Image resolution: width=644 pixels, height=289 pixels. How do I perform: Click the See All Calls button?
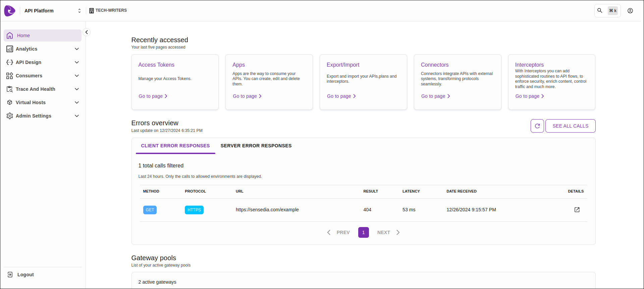pos(570,126)
